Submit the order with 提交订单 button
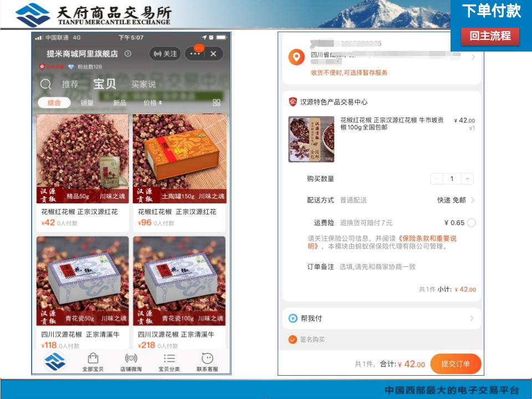The image size is (532, 399). (456, 364)
